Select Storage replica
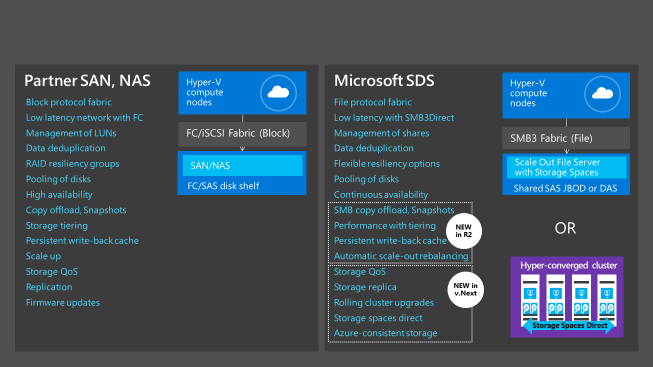The image size is (653, 367). (365, 287)
